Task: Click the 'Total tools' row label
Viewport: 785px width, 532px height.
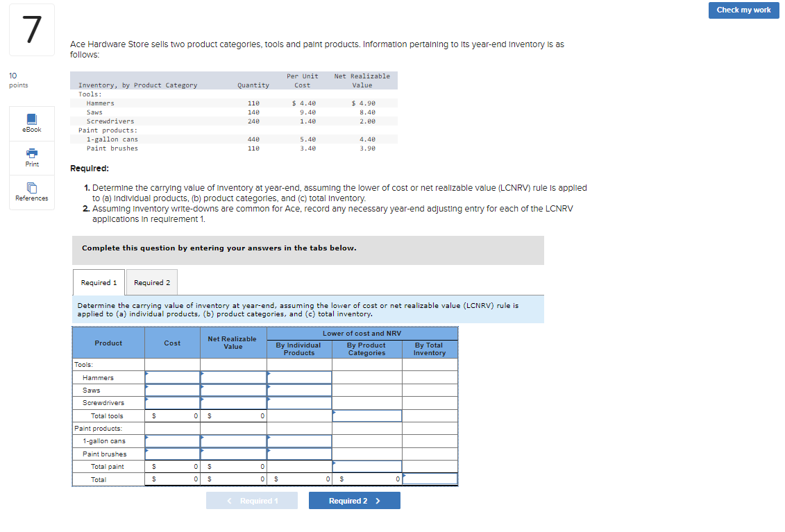Action: pos(107,416)
